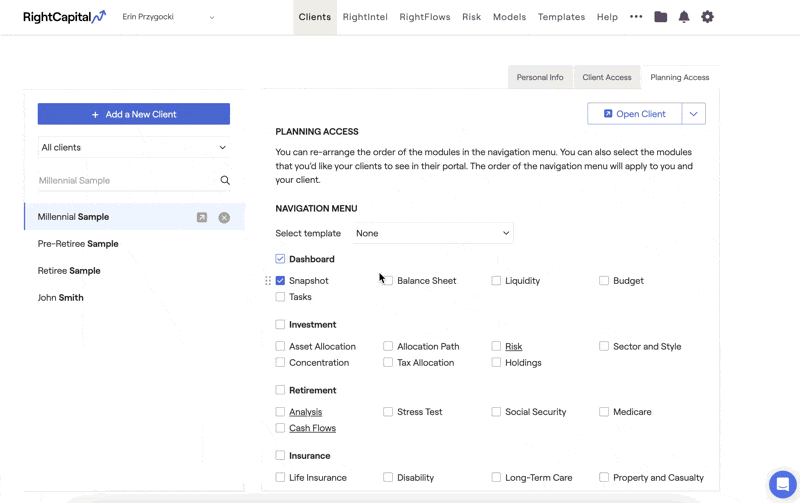Open the three-dot more menu
The width and height of the screenshot is (800, 503).
pos(636,16)
